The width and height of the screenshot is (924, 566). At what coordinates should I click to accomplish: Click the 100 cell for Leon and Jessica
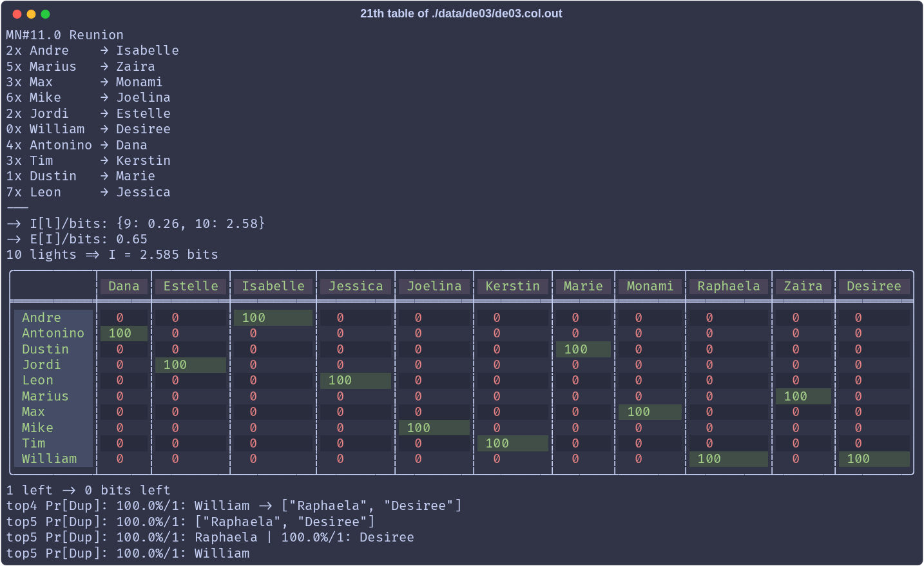[356, 381]
